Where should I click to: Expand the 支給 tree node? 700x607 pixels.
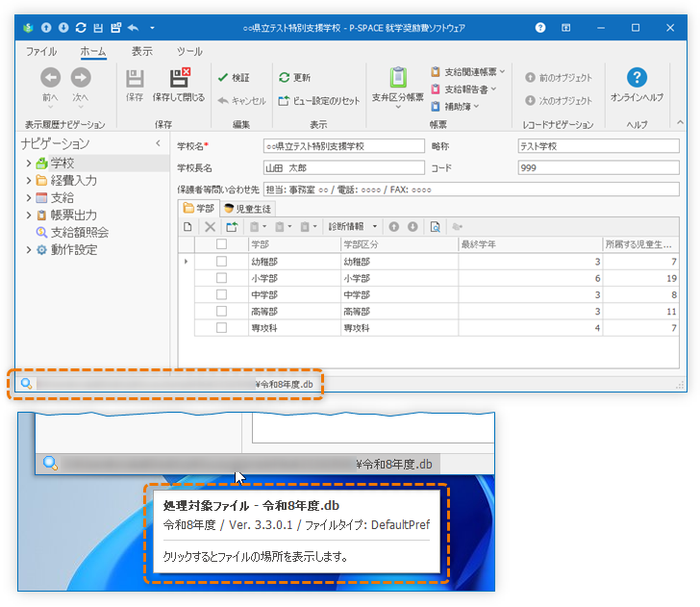pos(29,198)
